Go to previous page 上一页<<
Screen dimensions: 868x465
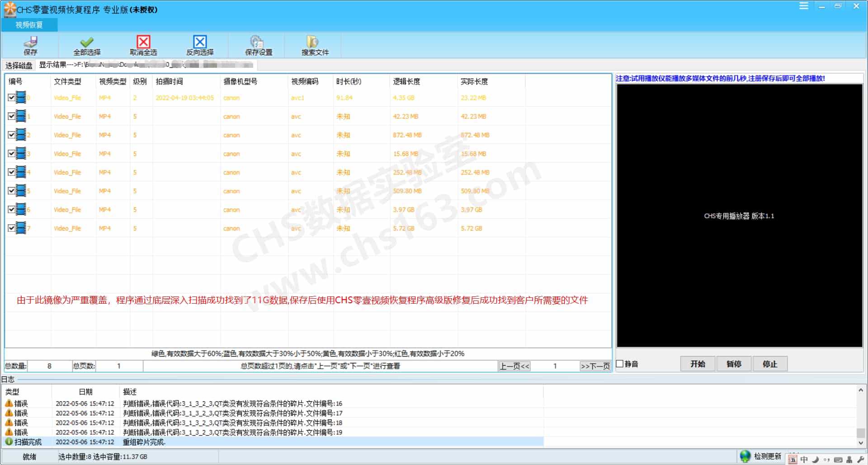pos(514,366)
